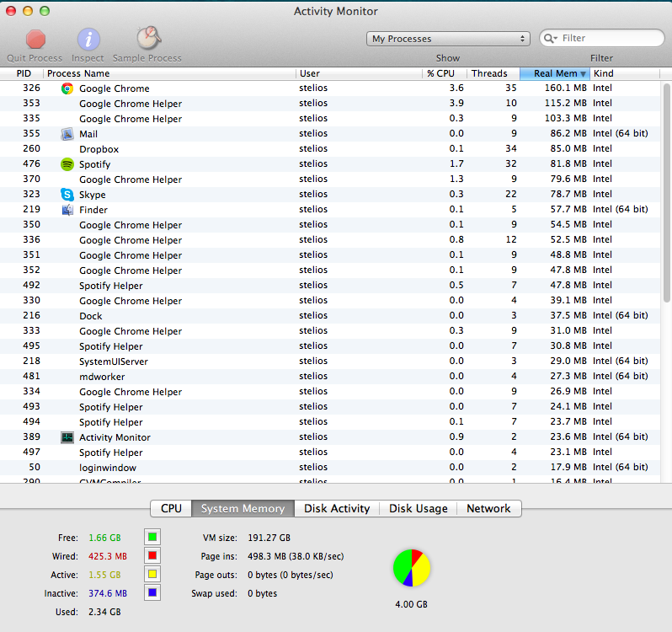Click the Page ins 498.3 MB value

[296, 556]
